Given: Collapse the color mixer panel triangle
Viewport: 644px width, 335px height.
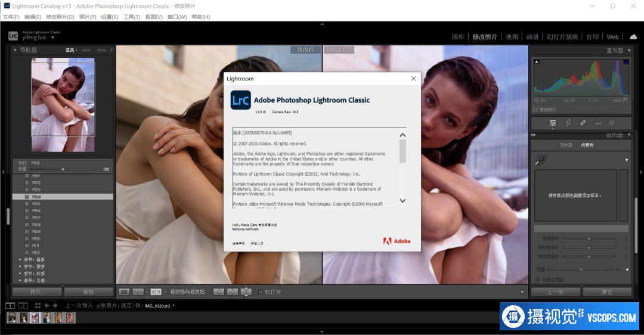Looking at the screenshot, I should 629,135.
